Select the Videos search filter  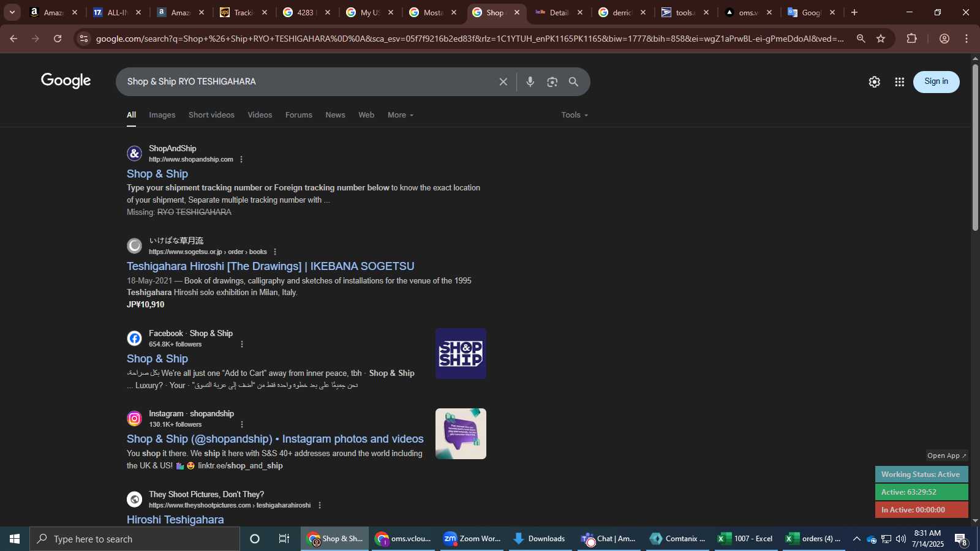click(260, 115)
